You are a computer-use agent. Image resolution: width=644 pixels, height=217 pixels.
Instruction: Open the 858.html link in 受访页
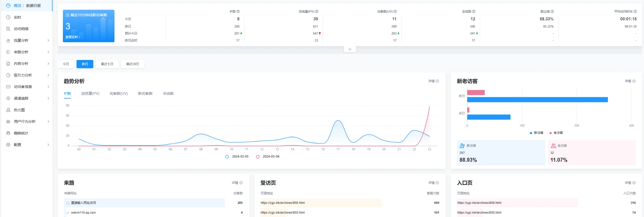[282, 203]
